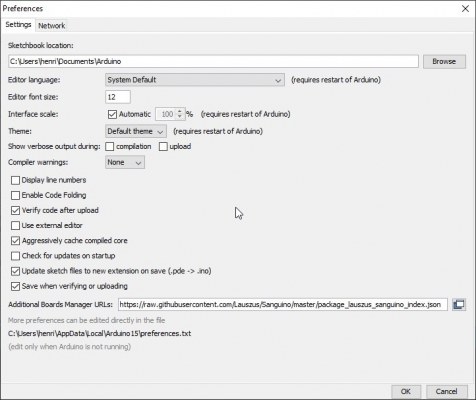Image resolution: width=476 pixels, height=400 pixels.
Task: Open the Additional Boards Manager URLs editor icon
Action: pos(459,305)
